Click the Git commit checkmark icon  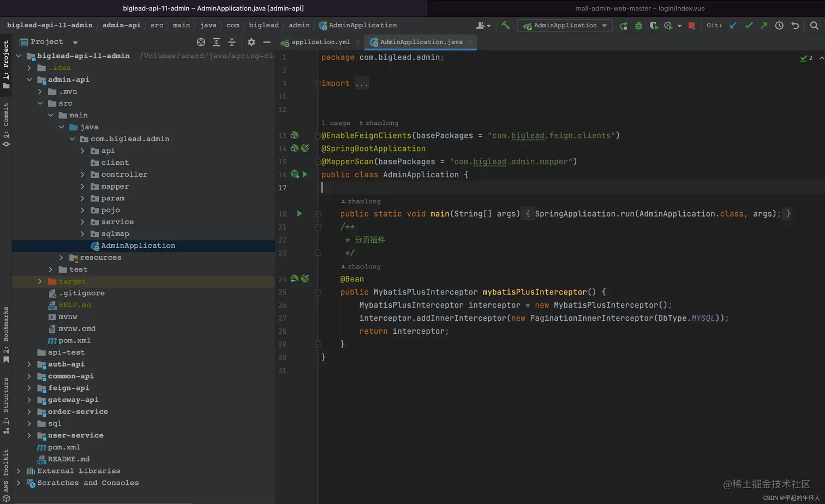pos(749,26)
